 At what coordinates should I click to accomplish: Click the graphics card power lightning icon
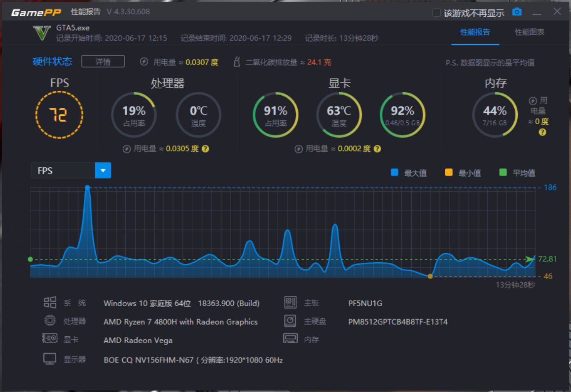(x=299, y=149)
